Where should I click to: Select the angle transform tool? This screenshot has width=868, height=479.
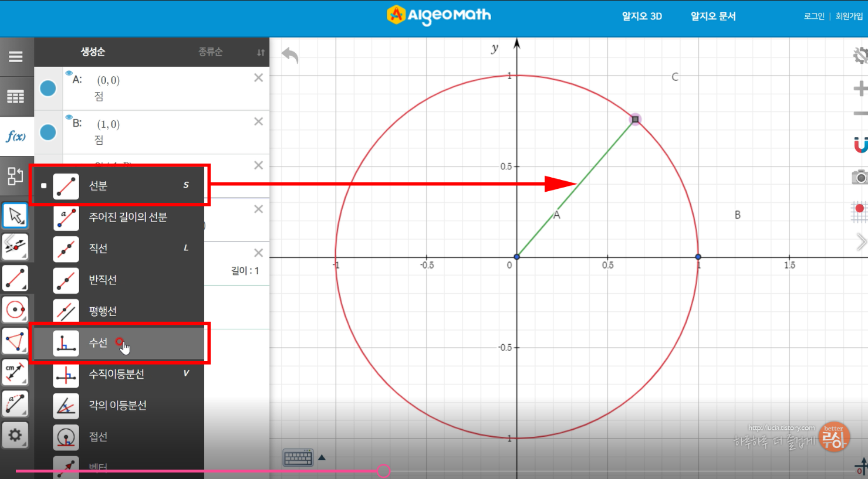point(15,404)
